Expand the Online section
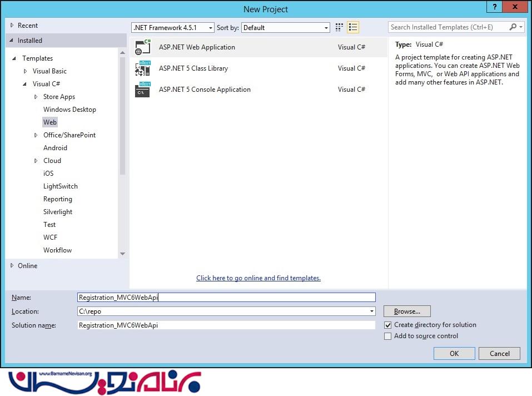The height and width of the screenshot is (396, 532). click(12, 266)
